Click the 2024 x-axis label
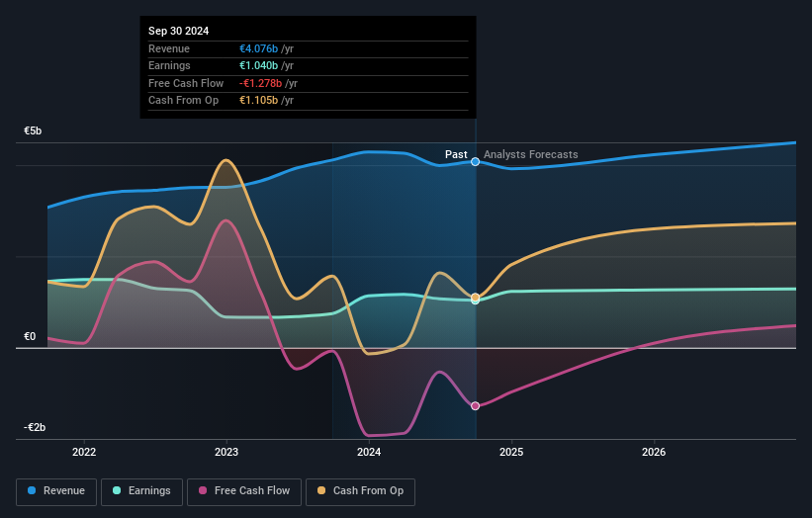The width and height of the screenshot is (812, 518). [x=369, y=452]
